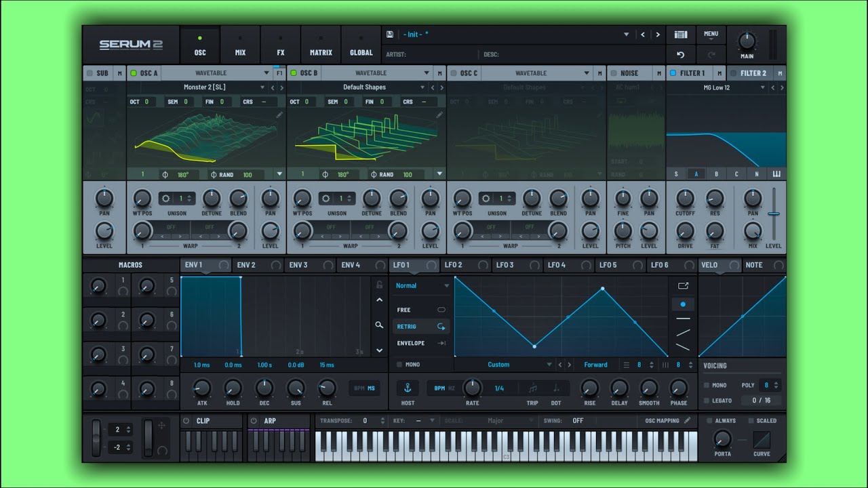Expand OSC A options arrow beside RAND 100

(279, 174)
